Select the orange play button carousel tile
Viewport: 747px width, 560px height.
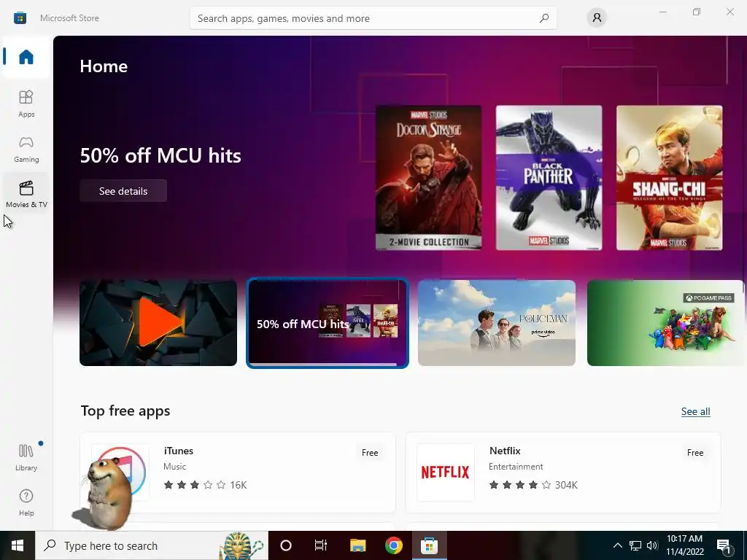tap(158, 323)
